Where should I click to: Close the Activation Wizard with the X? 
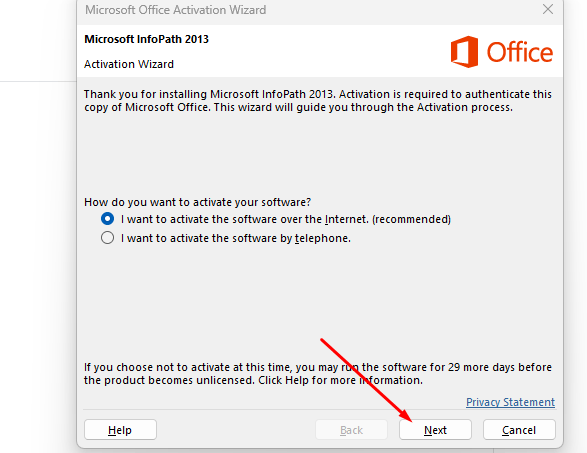[x=548, y=9]
